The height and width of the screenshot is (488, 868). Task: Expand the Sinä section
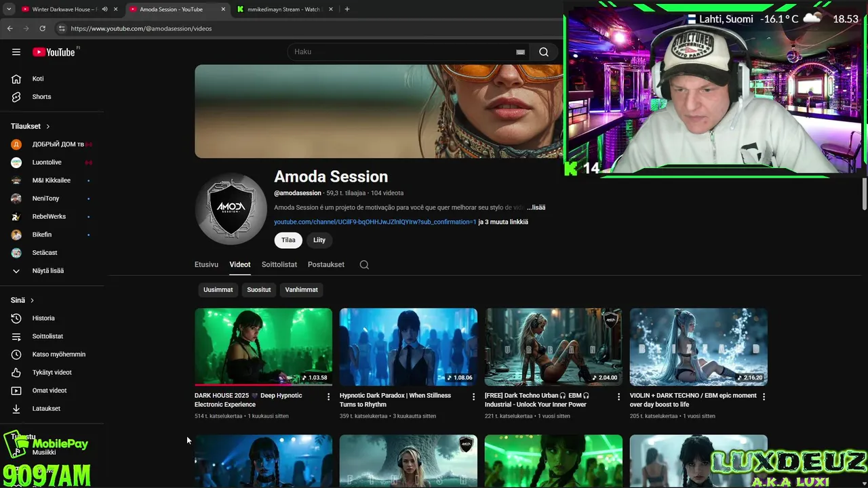click(x=22, y=300)
